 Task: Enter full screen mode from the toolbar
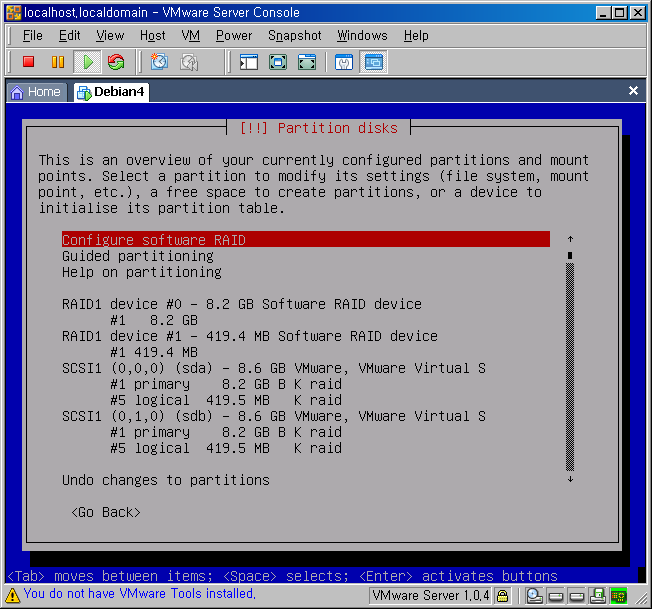tap(278, 62)
